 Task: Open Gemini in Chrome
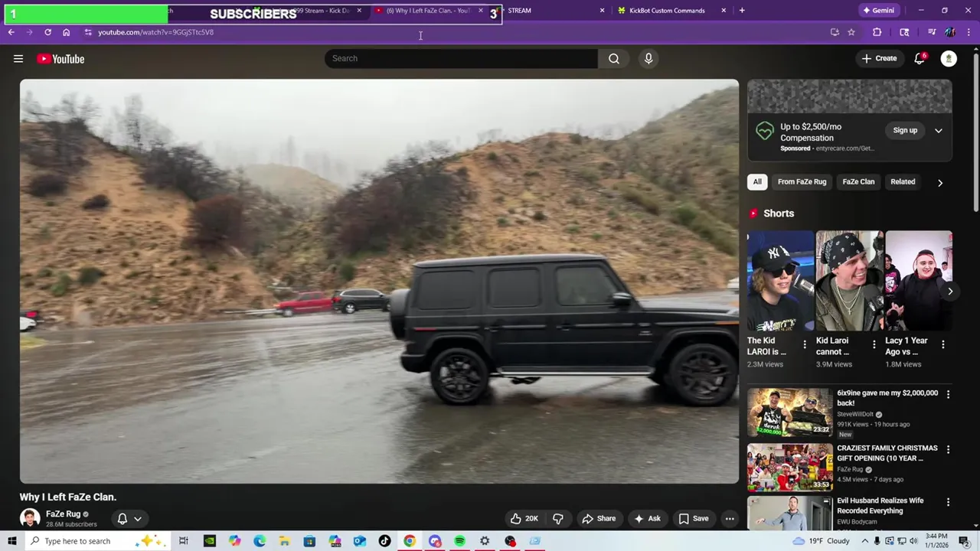point(877,11)
